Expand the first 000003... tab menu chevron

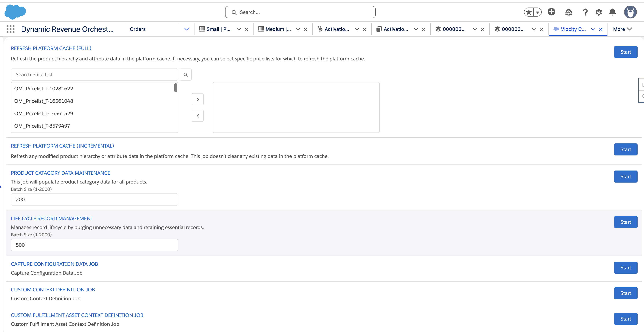[475, 29]
